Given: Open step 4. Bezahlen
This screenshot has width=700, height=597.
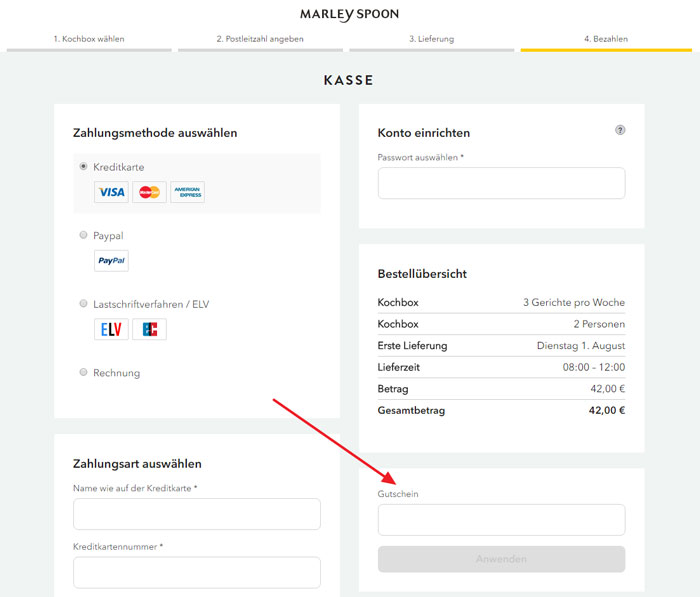Looking at the screenshot, I should (606, 39).
